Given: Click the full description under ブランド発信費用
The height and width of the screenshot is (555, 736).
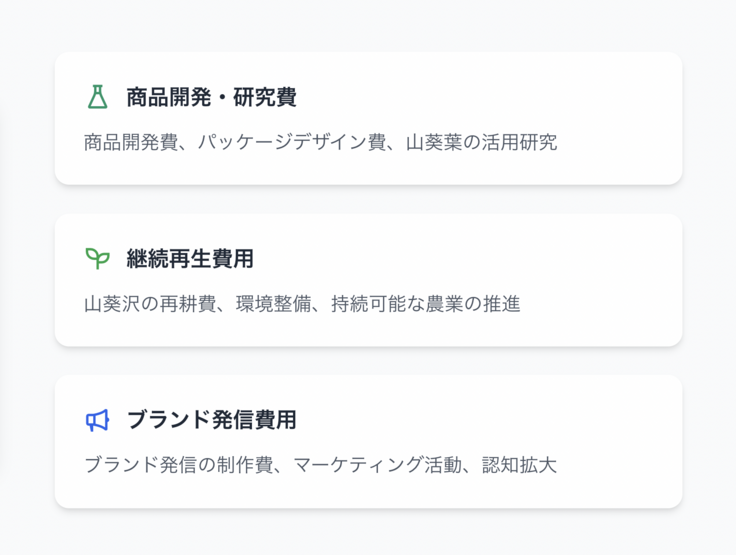Looking at the screenshot, I should click(x=320, y=465).
